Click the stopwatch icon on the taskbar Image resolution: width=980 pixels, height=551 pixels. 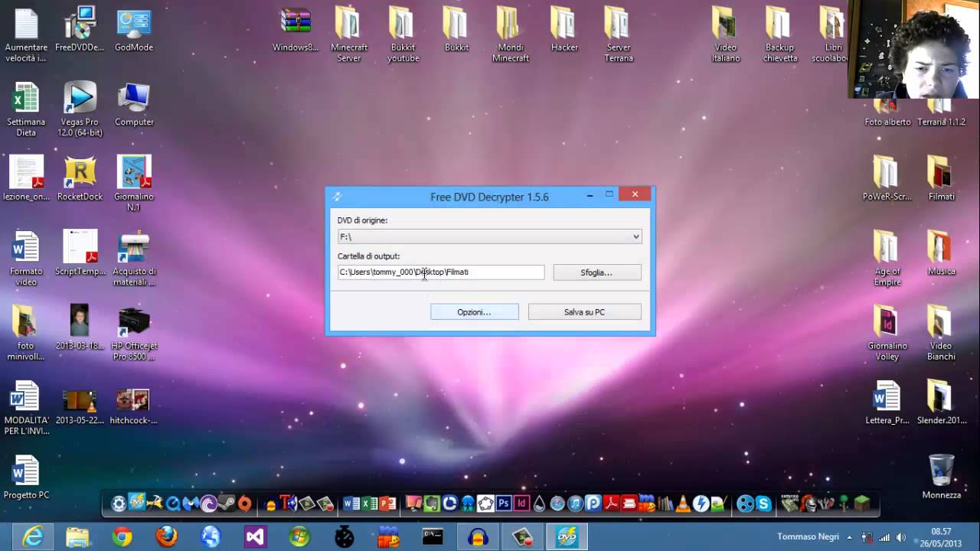[344, 536]
